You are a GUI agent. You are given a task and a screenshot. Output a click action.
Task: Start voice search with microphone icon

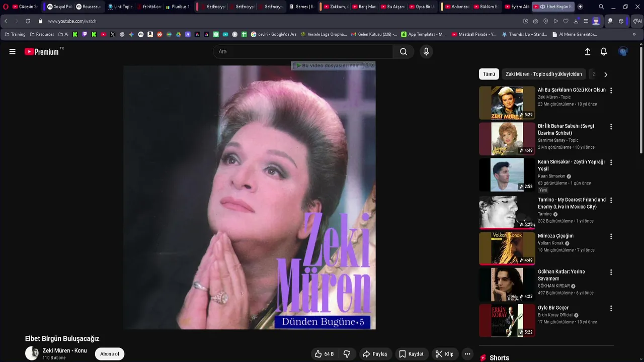point(426,52)
